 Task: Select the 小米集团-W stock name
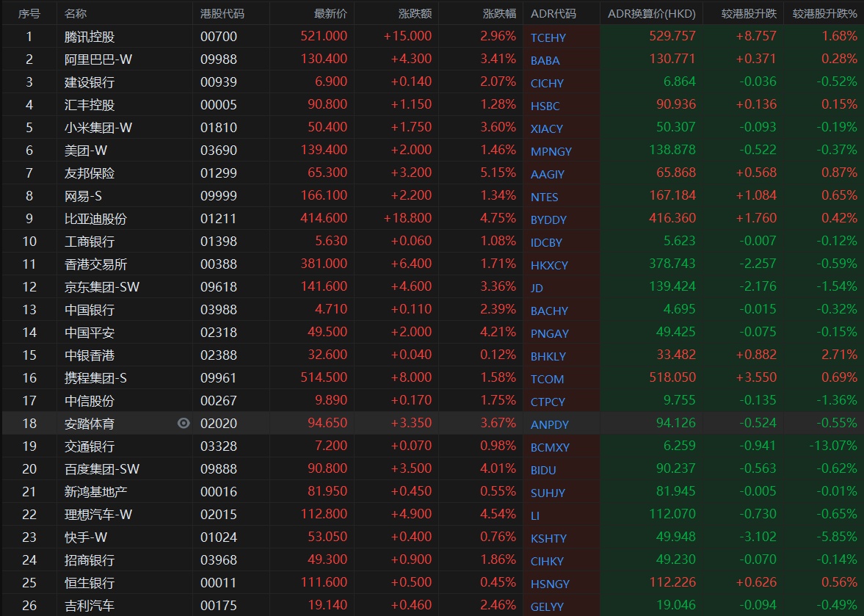click(x=98, y=127)
